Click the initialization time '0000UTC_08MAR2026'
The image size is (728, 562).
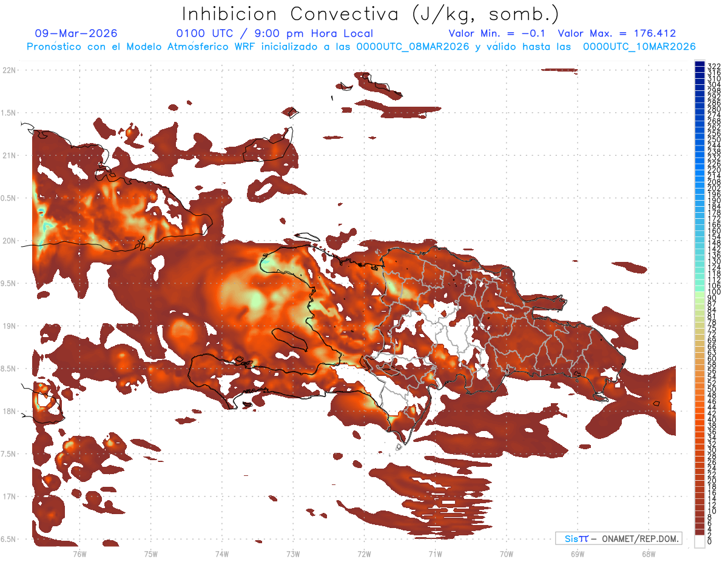coord(413,47)
